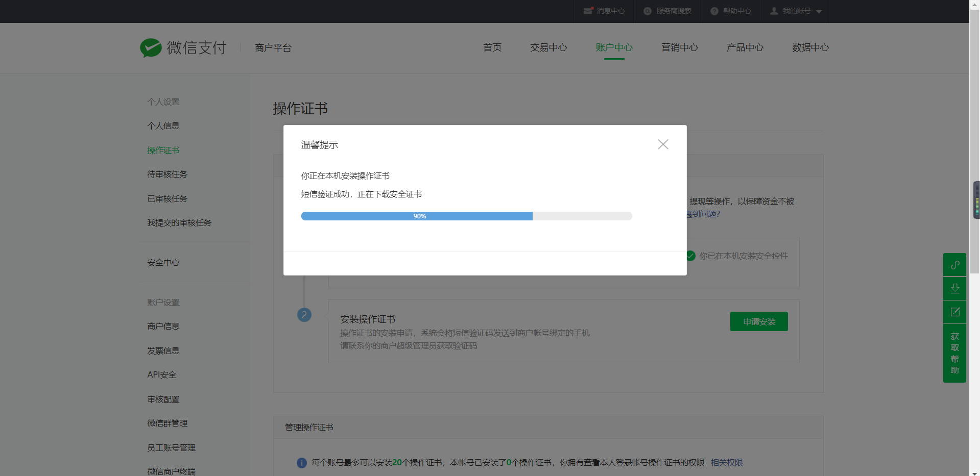This screenshot has width=980, height=476.
Task: Click the edit note icon in green side panel
Action: click(x=954, y=312)
